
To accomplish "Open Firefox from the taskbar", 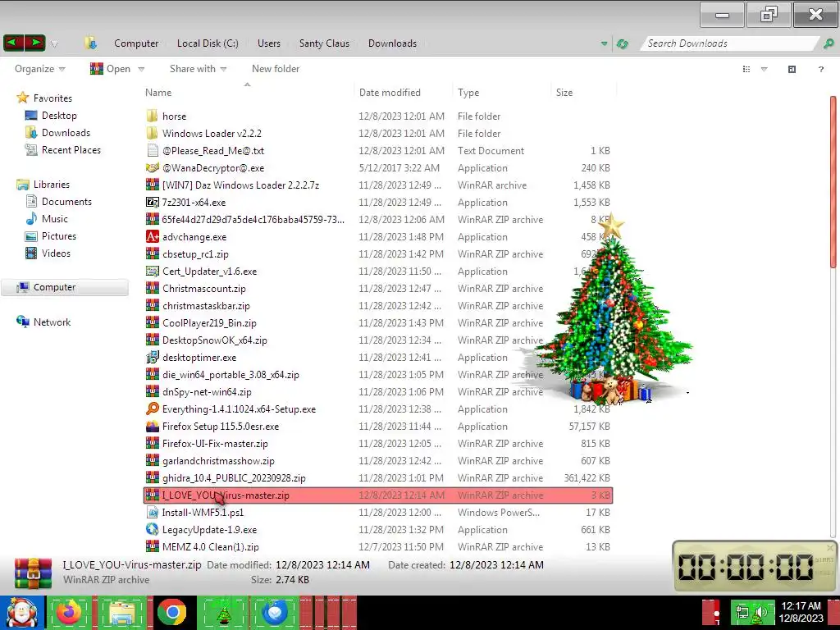I will click(69, 612).
